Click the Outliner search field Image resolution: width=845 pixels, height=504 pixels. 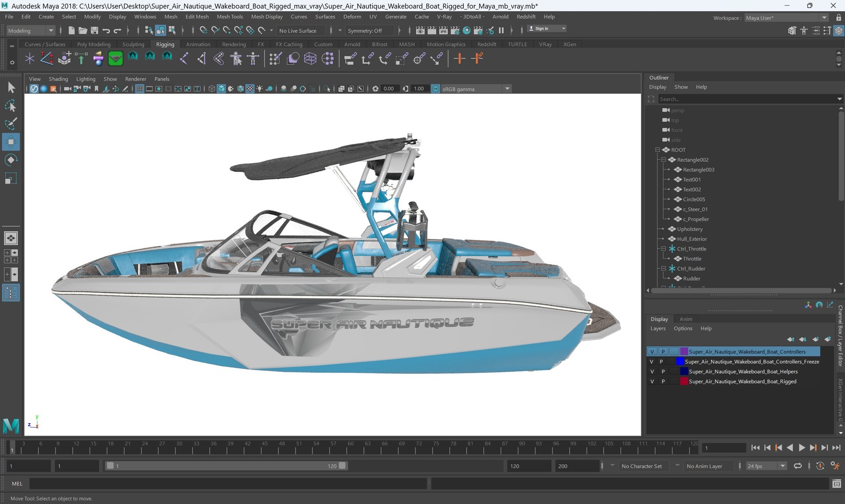click(x=747, y=99)
